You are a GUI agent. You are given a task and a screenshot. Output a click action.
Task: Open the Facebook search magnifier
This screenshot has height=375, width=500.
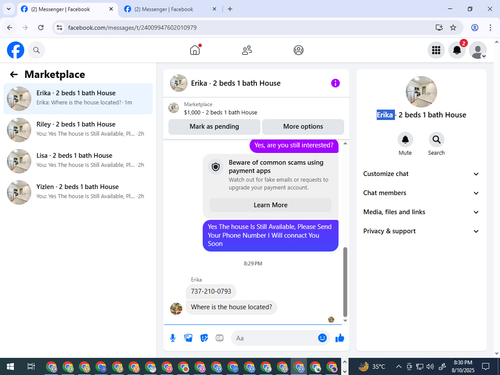pos(36,50)
